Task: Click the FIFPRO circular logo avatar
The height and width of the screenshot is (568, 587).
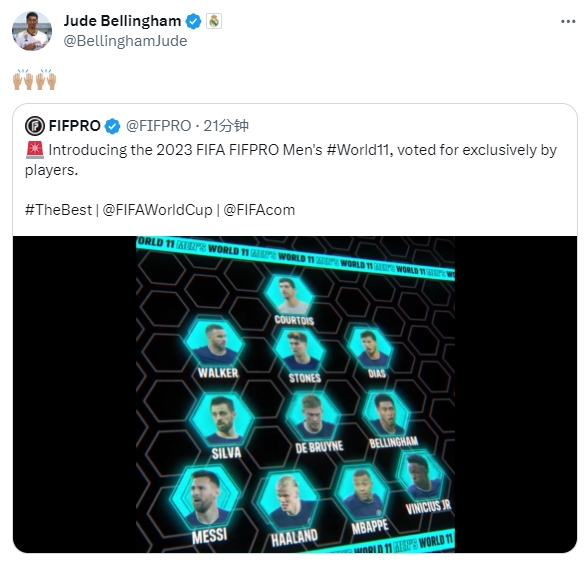Action: click(35, 126)
